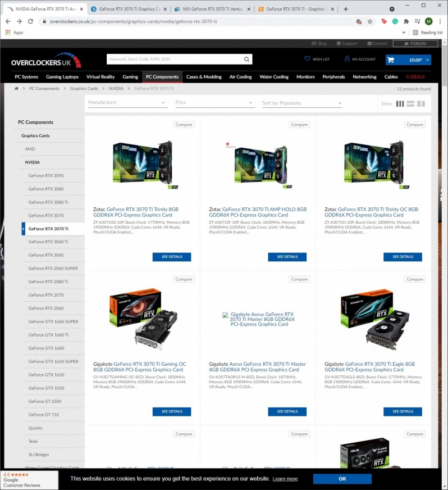This screenshot has height=490, width=448.
Task: Open cookie Learn more link
Action: coord(285,479)
